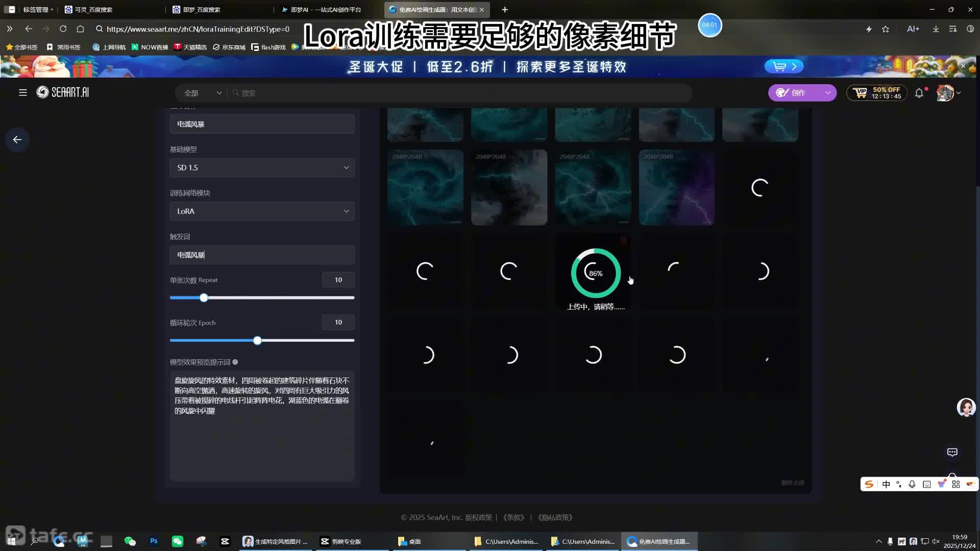Click the 创作 create button
Screen dimensions: 980x551
(793, 93)
